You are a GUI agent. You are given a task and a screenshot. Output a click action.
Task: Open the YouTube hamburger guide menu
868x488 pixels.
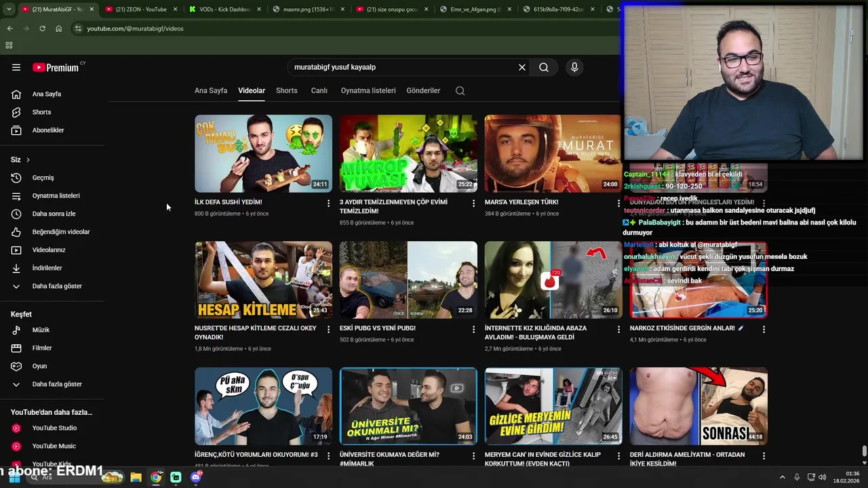(16, 67)
